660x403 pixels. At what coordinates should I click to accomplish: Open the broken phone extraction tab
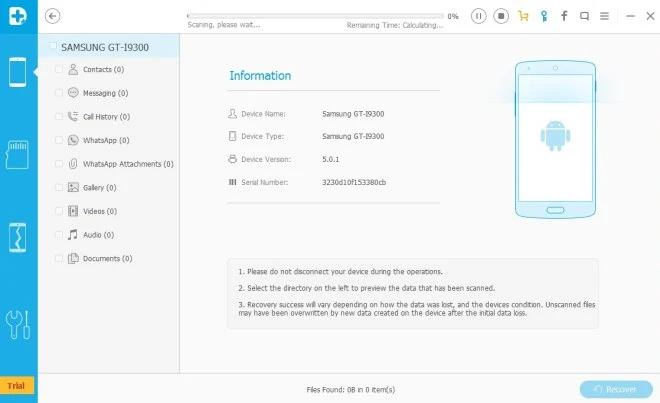tap(18, 239)
